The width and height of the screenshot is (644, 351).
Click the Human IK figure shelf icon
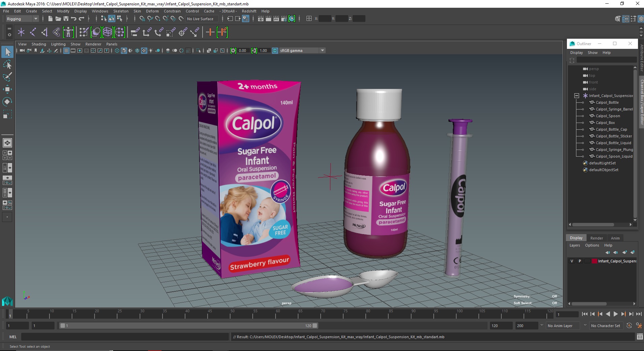point(68,32)
